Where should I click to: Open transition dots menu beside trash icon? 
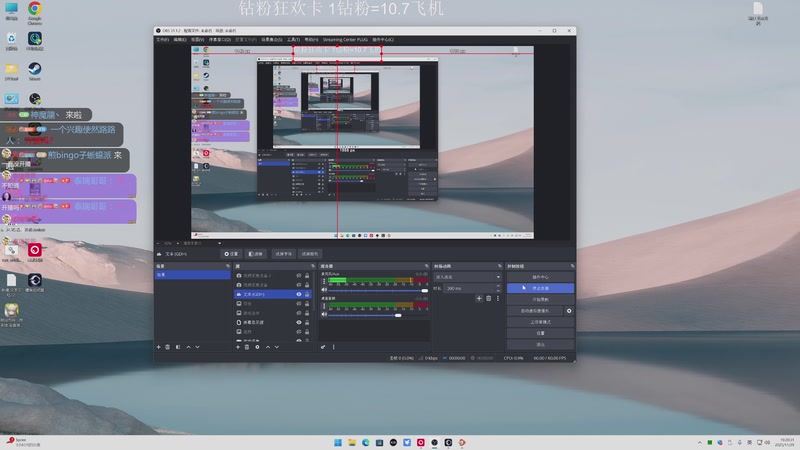[x=498, y=298]
